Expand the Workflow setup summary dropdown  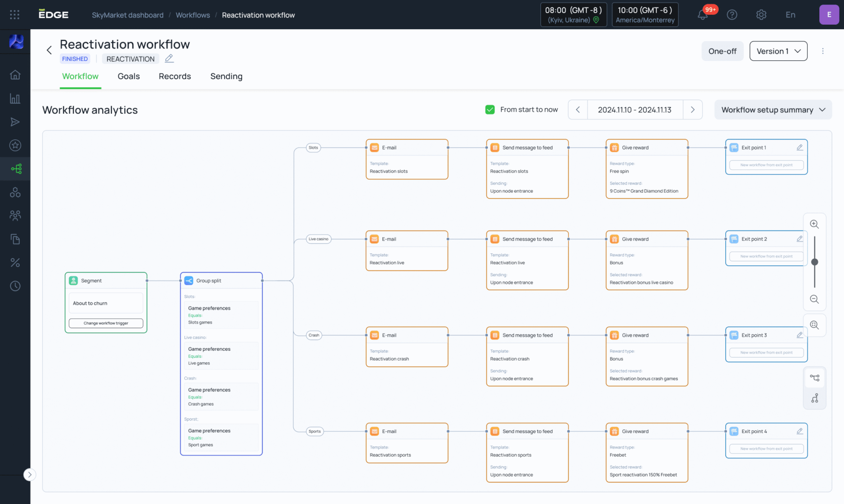(x=773, y=110)
